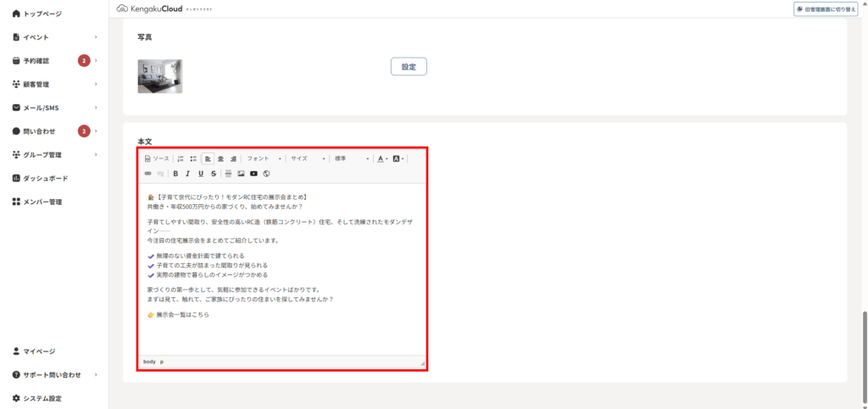Image resolution: width=868 pixels, height=409 pixels.
Task: Apply strikethrough to text
Action: point(214,174)
